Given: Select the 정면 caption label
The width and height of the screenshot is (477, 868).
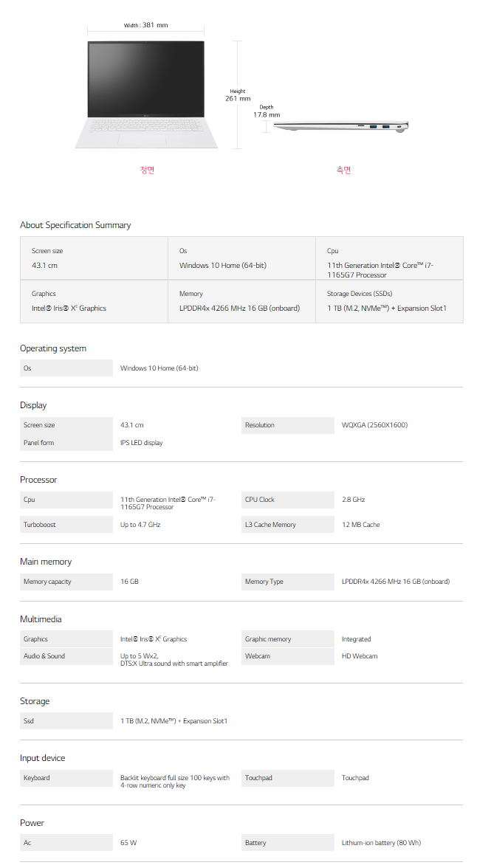Looking at the screenshot, I should coord(148,170).
